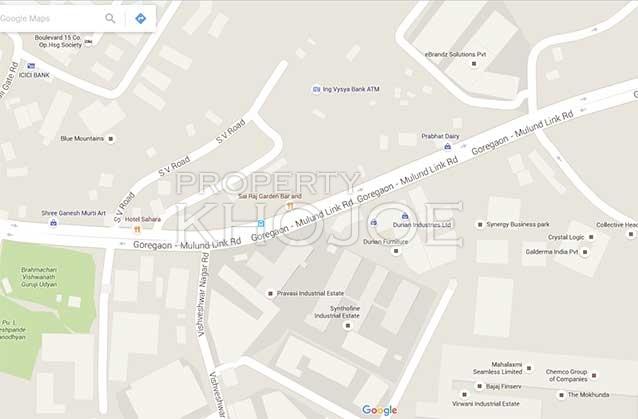Click the search magnifier icon
This screenshot has height=419, width=638.
(110, 18)
